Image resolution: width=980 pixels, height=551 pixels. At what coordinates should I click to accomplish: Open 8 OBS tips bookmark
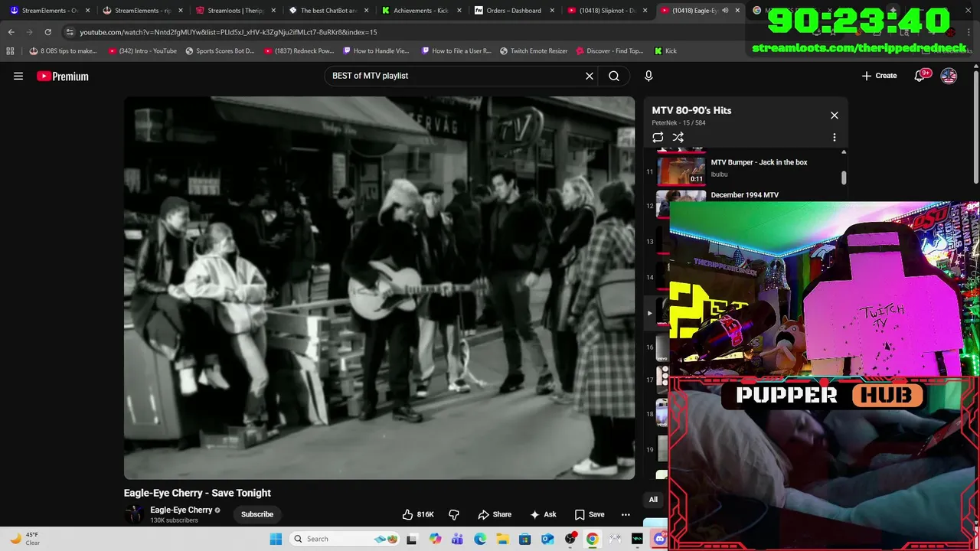[x=63, y=51]
